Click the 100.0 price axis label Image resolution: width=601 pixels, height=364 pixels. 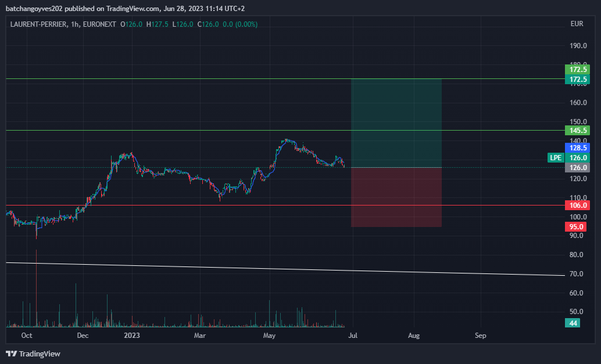[x=578, y=217]
